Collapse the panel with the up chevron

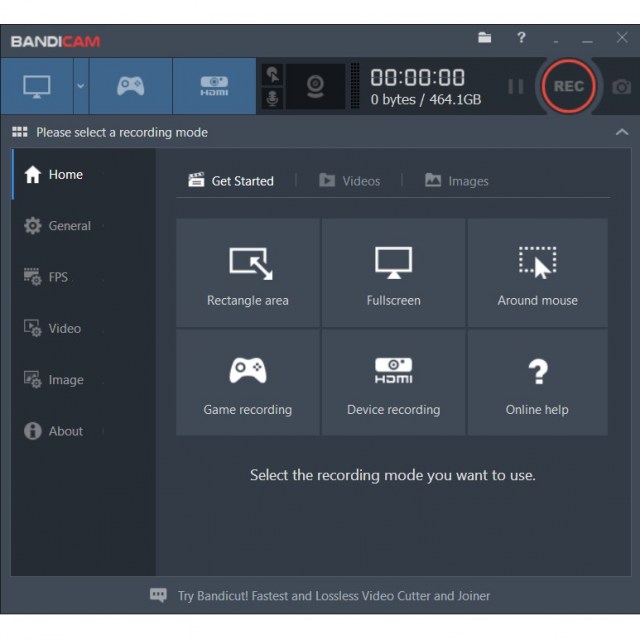pos(622,132)
